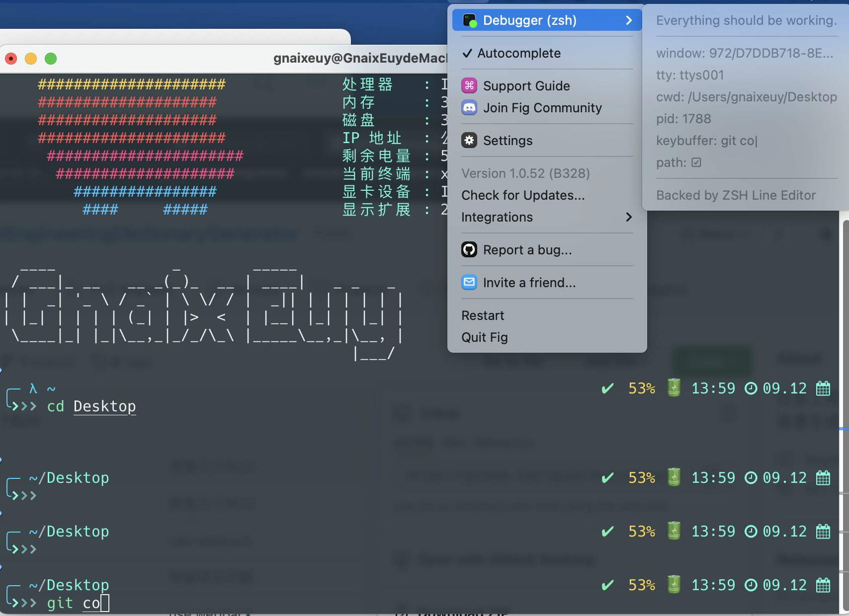Image resolution: width=849 pixels, height=616 pixels.
Task: Click the terminal close red button
Action: pos(11,59)
